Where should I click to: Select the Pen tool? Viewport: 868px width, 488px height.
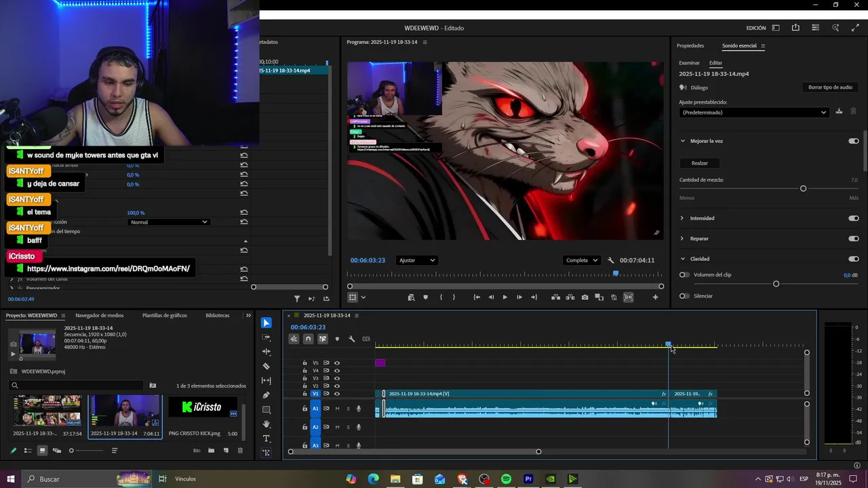point(267,395)
